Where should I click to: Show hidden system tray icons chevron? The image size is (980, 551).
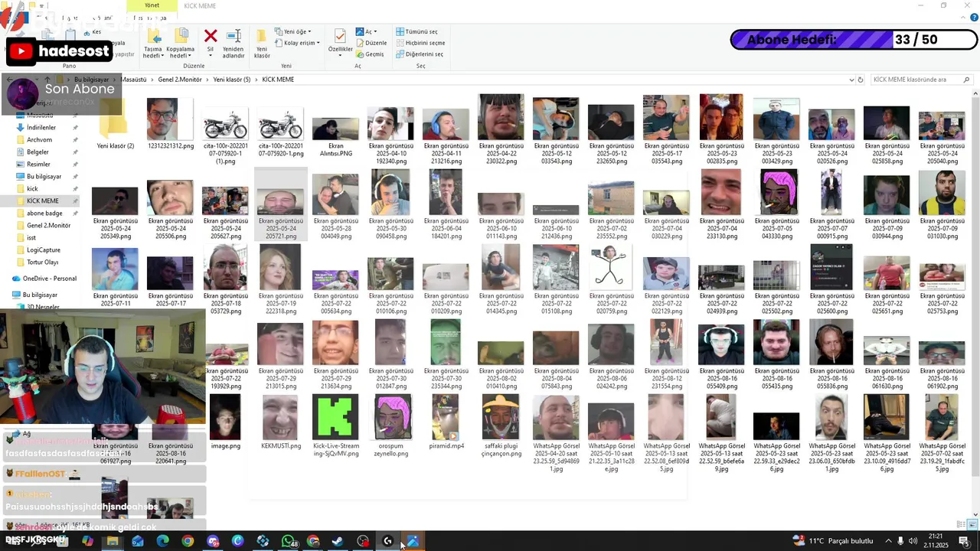888,541
